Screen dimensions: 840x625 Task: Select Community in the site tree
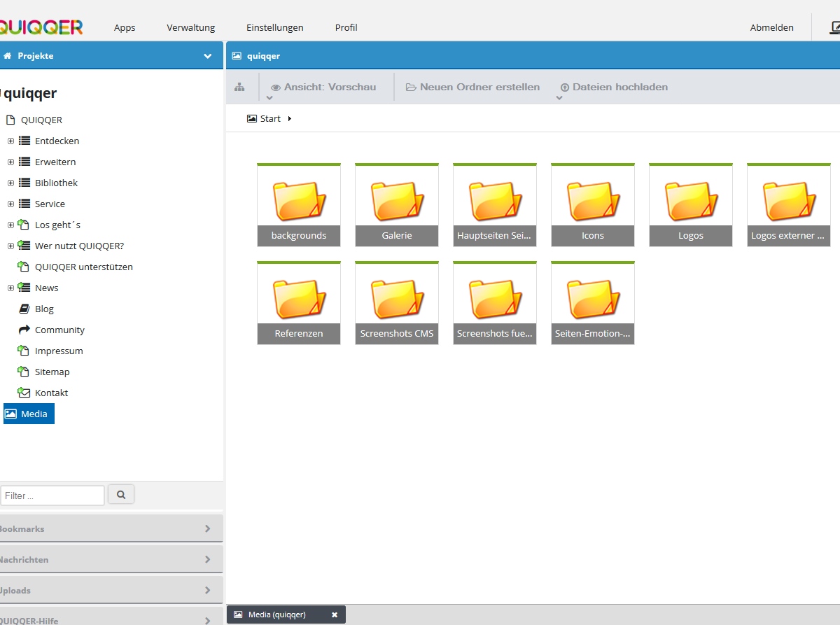59,330
